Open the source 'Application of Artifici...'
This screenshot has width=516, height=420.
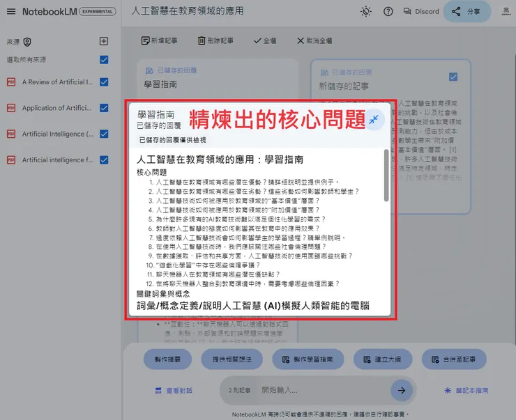click(x=57, y=108)
